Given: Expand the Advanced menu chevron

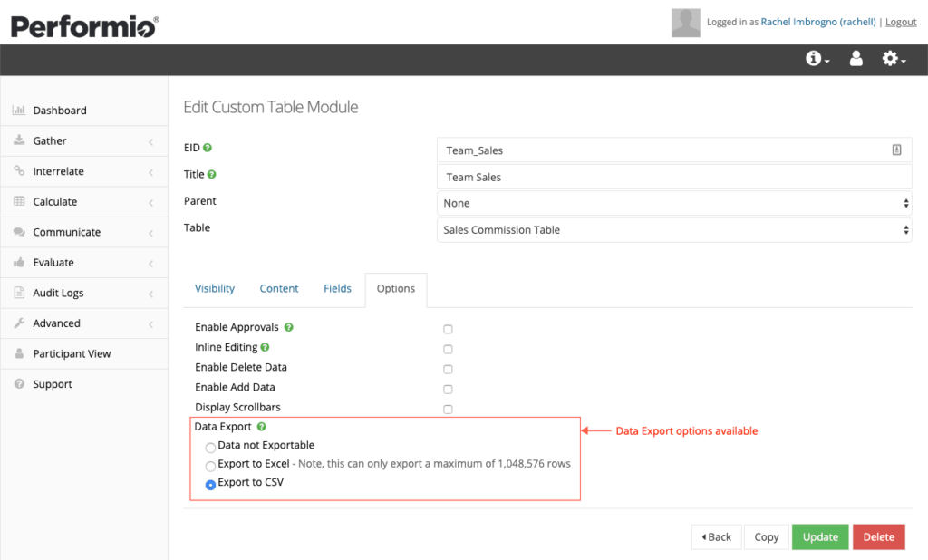Looking at the screenshot, I should coord(151,324).
